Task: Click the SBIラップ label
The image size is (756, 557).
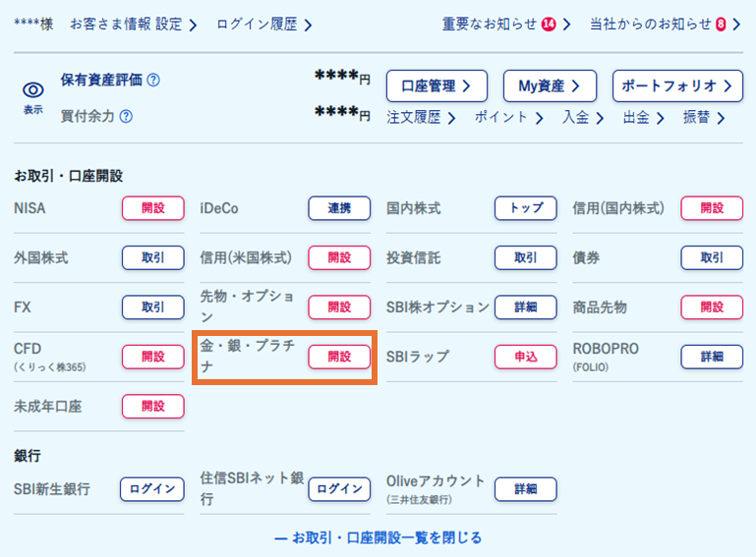Action: pyautogui.click(x=418, y=357)
